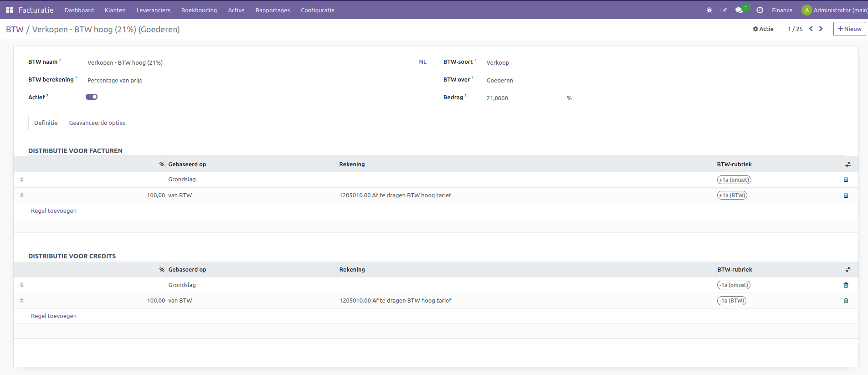
Task: Open the apps grid menu icon
Action: (10, 10)
